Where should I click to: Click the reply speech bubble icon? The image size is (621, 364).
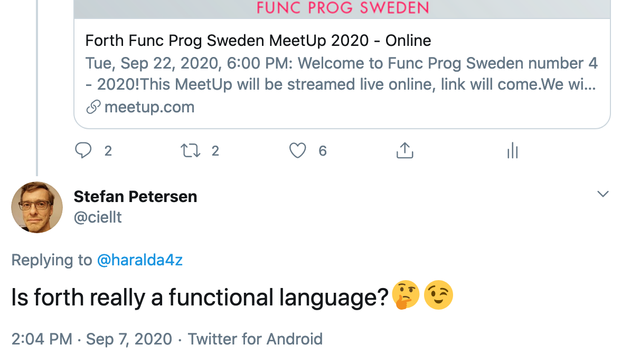[x=83, y=150]
